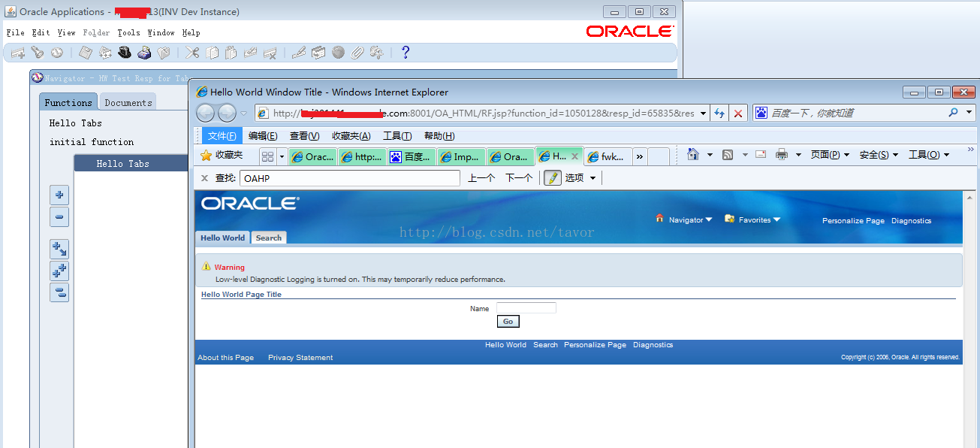Click the IE Back arrow button
The height and width of the screenshot is (448, 980).
(x=205, y=113)
